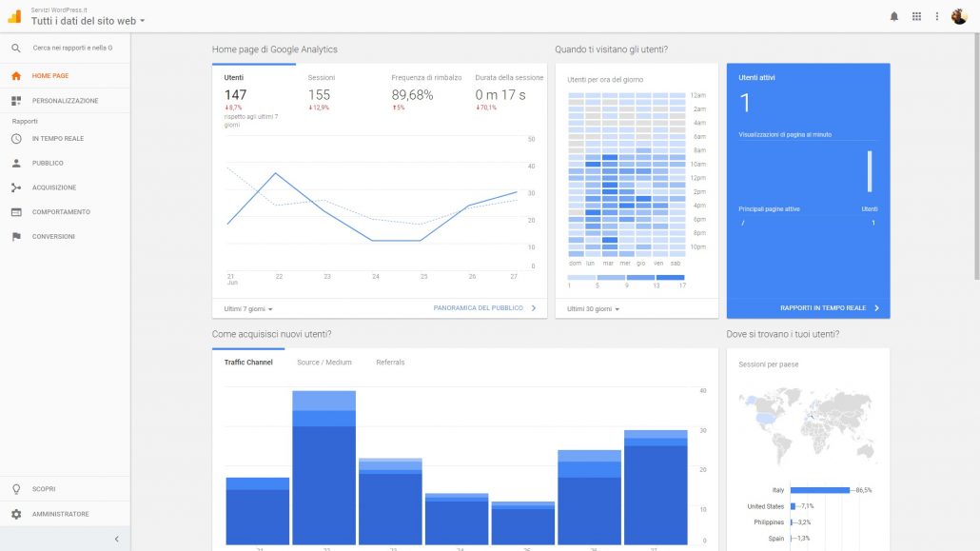This screenshot has height=551, width=980.
Task: Click the 155 sessions value
Action: 319,95
